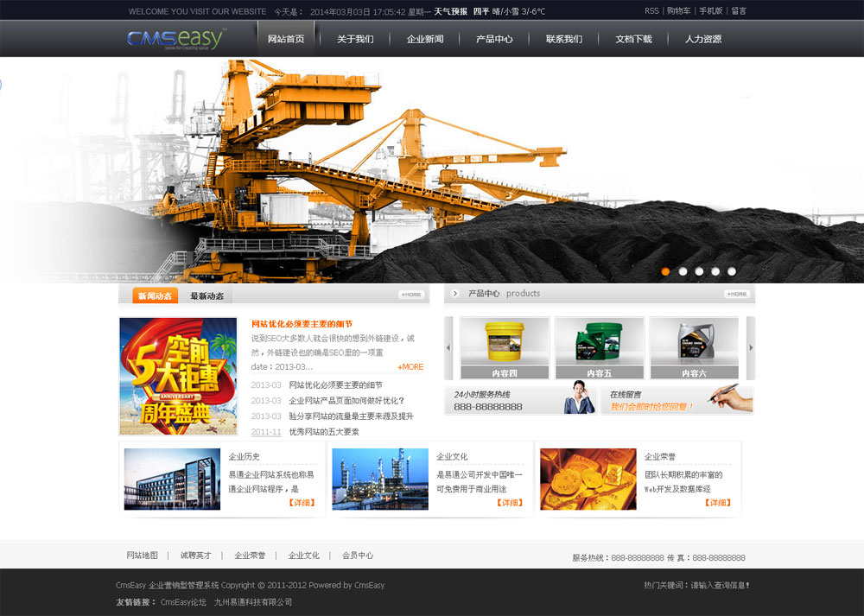Expand the 产品中心 products section chevron
Screen dimensions: 864x616
pyautogui.click(x=454, y=293)
